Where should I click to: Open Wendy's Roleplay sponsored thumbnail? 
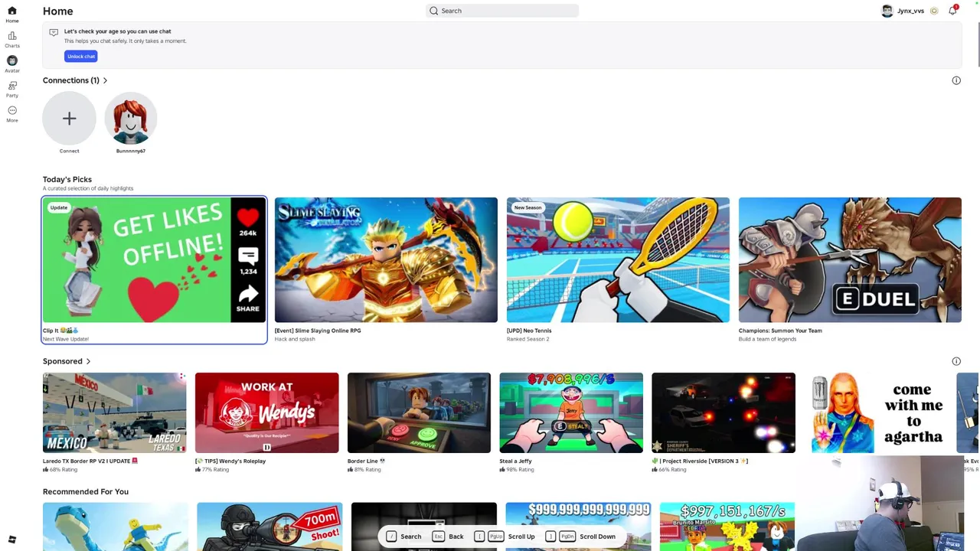tap(266, 412)
